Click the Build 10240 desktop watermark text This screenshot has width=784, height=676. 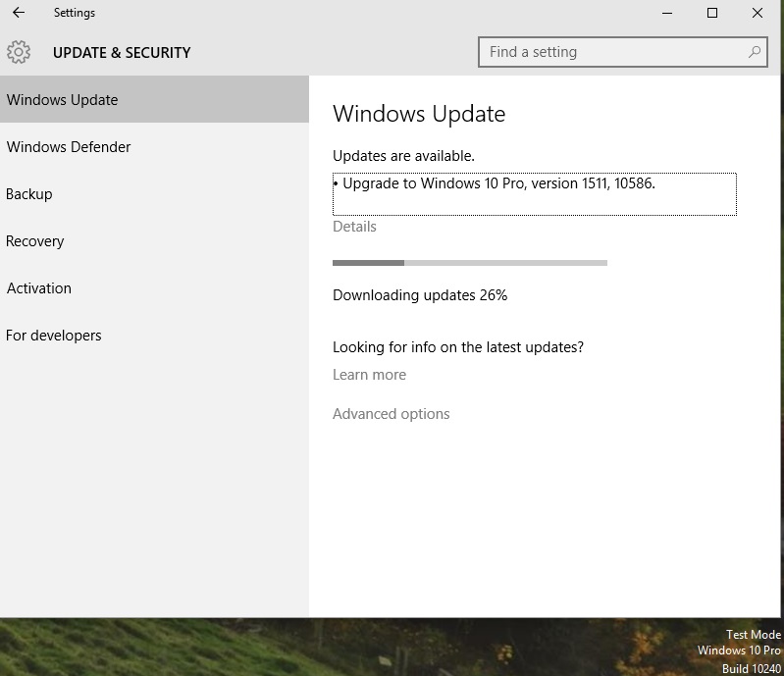pos(751,668)
